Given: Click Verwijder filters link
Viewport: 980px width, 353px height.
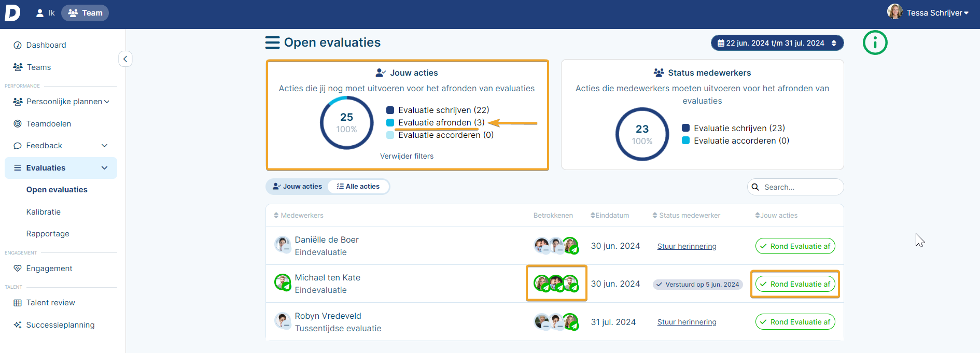Looking at the screenshot, I should (407, 156).
